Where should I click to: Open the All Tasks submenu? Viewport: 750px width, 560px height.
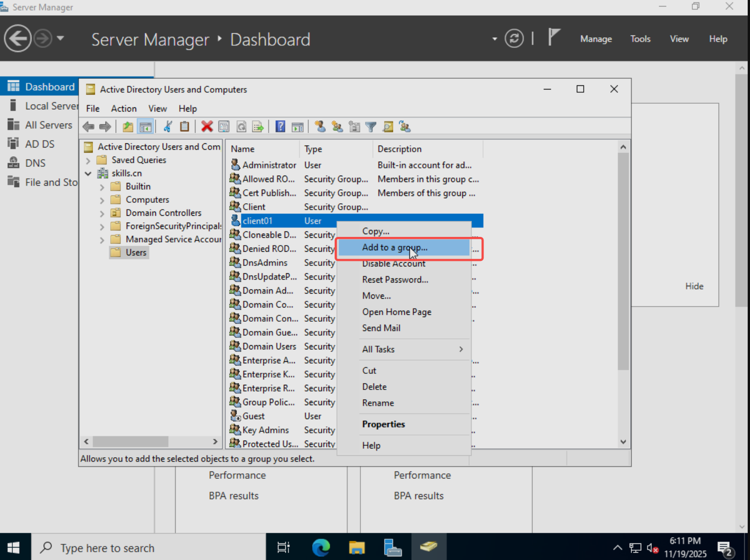tap(404, 349)
